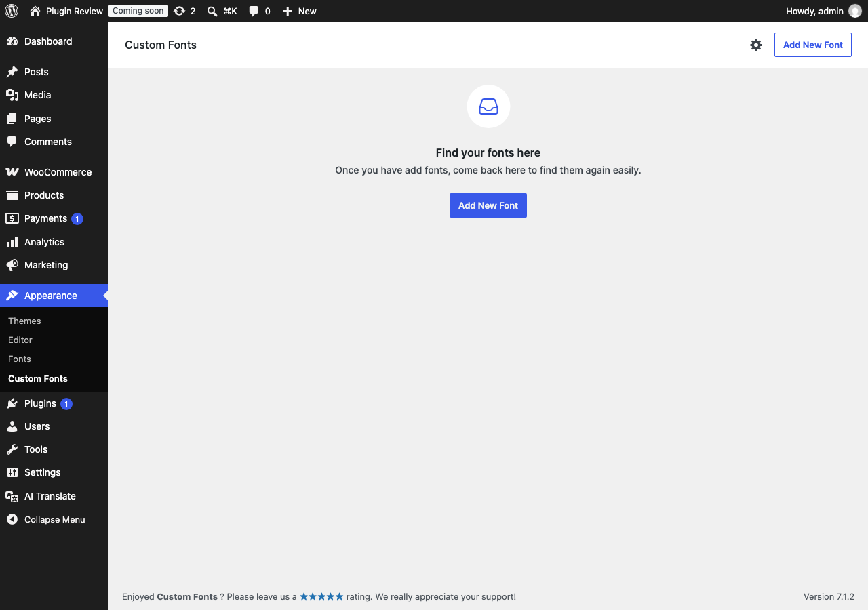Select Themes under Appearance
This screenshot has width=868, height=610.
pos(24,321)
